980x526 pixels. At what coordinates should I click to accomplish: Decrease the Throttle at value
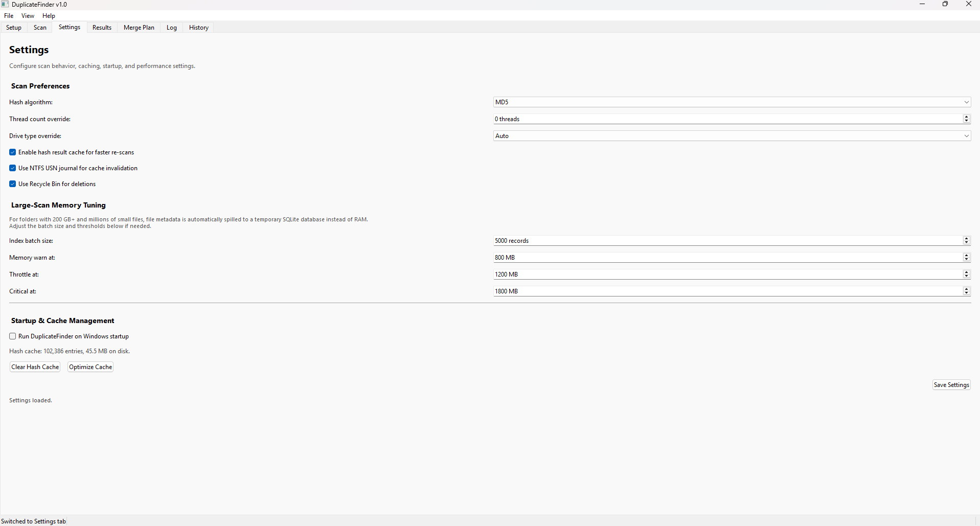(966, 277)
